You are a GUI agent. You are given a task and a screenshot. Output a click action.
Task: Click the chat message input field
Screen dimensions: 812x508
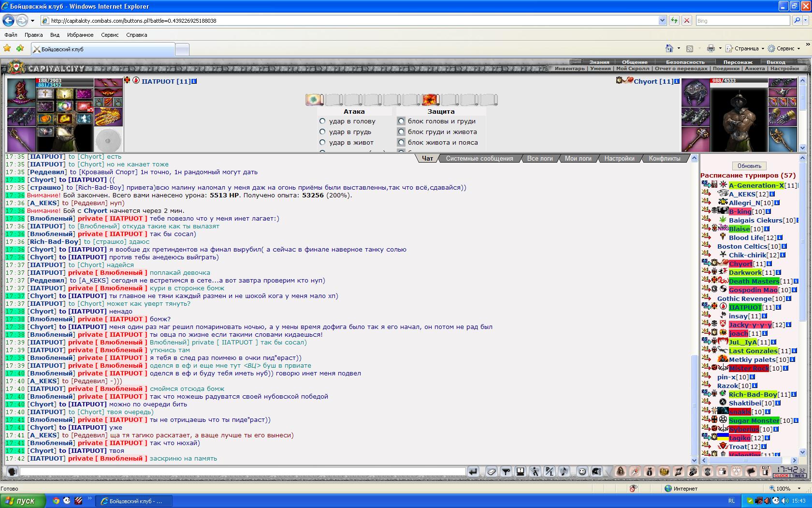[x=243, y=471]
